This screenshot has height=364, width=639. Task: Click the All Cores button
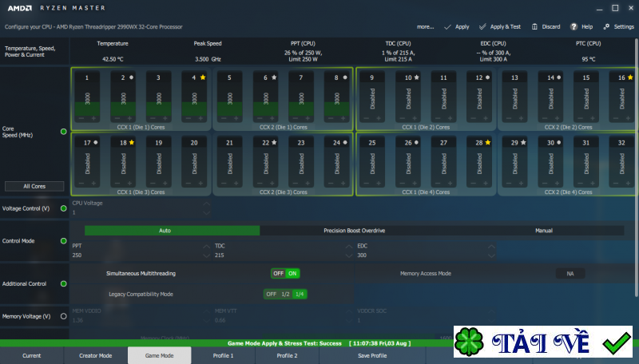(34, 187)
